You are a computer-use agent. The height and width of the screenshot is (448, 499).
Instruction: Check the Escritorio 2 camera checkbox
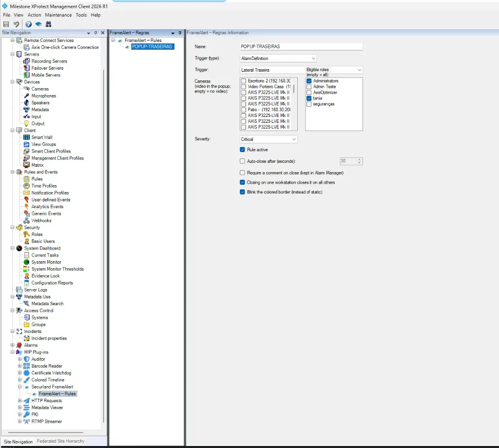coord(244,81)
